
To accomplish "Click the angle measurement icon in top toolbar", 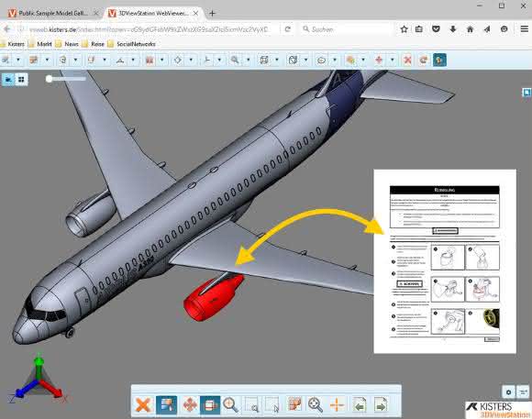I will click(120, 60).
